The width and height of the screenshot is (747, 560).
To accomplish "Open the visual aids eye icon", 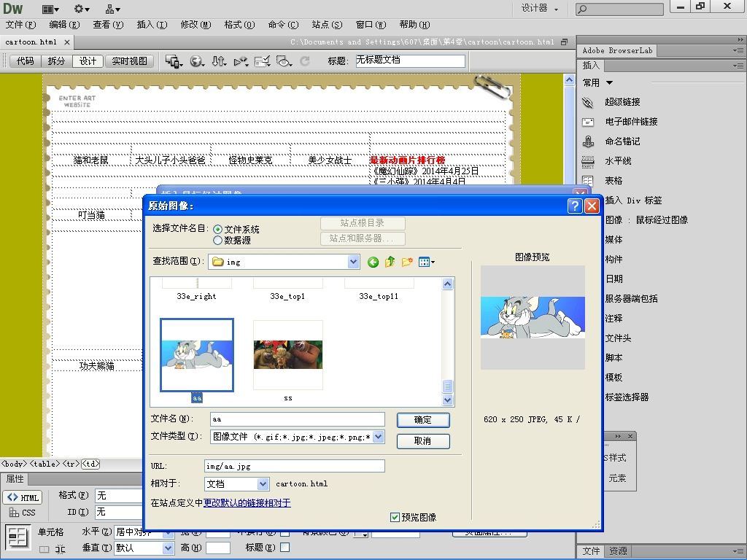I will click(284, 61).
